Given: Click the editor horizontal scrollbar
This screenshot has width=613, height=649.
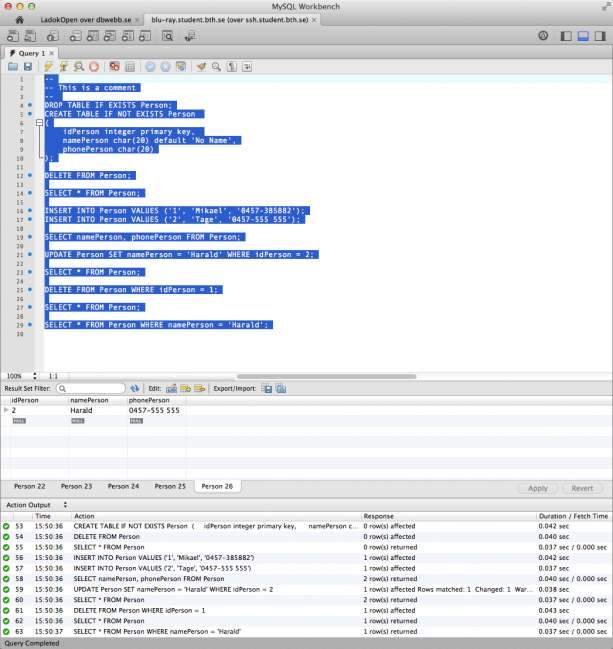Looking at the screenshot, I should coord(326,376).
